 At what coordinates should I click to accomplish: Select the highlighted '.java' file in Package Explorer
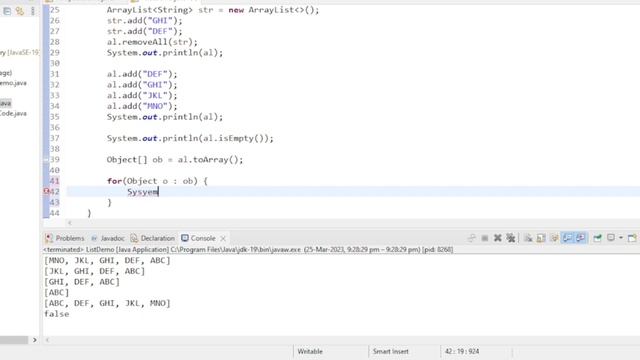[x=6, y=103]
